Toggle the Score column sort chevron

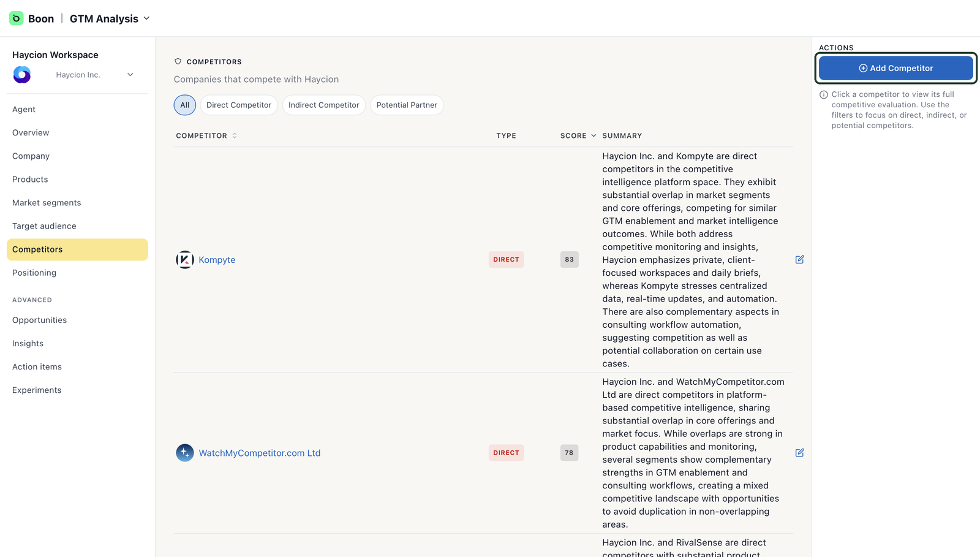(x=594, y=135)
